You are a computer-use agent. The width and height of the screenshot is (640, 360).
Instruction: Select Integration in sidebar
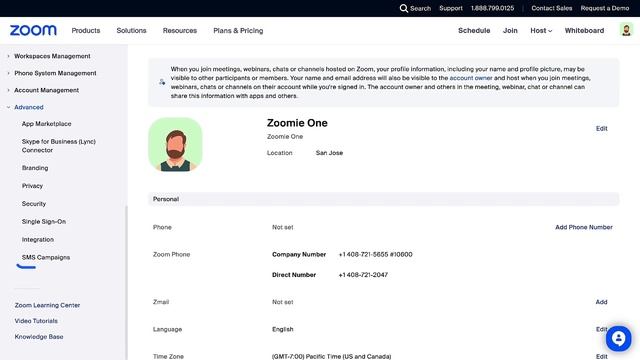[38, 240]
